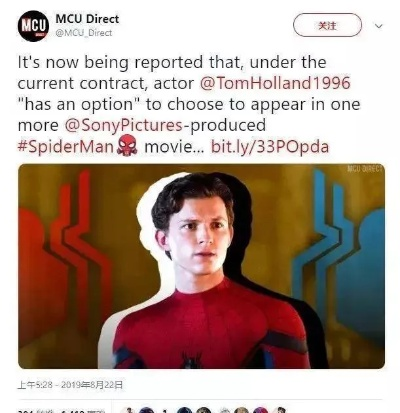Click the first liker avatar at bottom
The height and width of the screenshot is (413, 400).
click(x=126, y=410)
